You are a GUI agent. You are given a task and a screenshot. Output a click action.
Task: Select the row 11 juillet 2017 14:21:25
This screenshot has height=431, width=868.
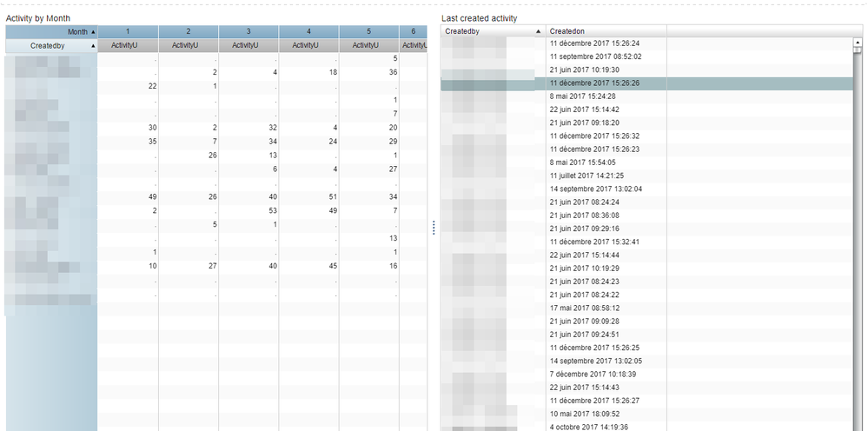(x=647, y=176)
